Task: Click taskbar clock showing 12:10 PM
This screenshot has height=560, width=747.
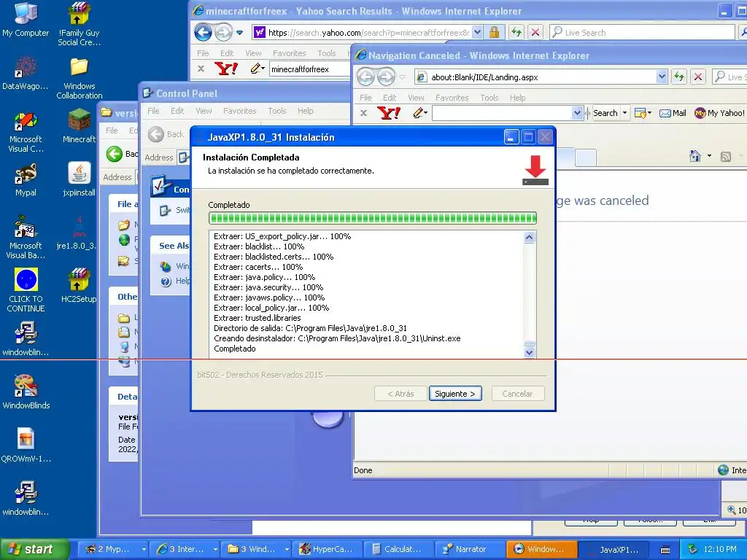Action: click(x=719, y=550)
